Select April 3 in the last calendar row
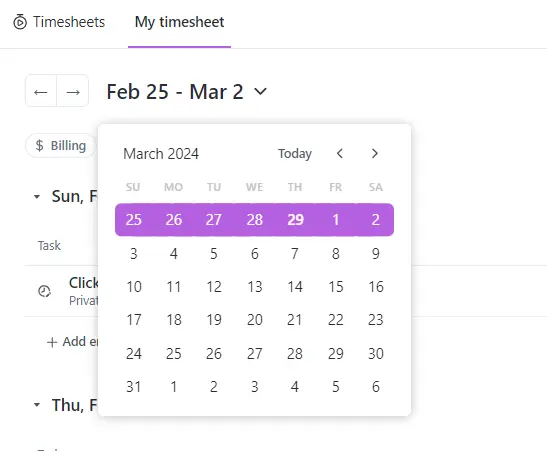 [x=255, y=387]
